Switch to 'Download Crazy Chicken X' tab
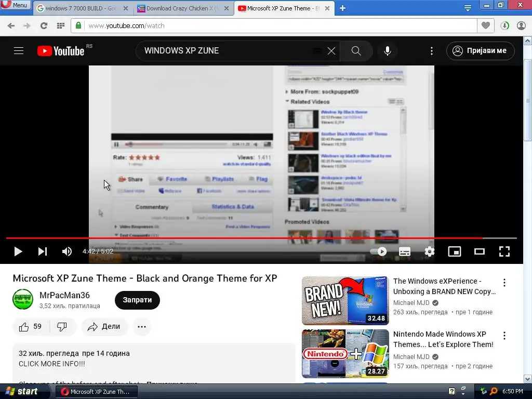The image size is (532, 399). [x=182, y=8]
